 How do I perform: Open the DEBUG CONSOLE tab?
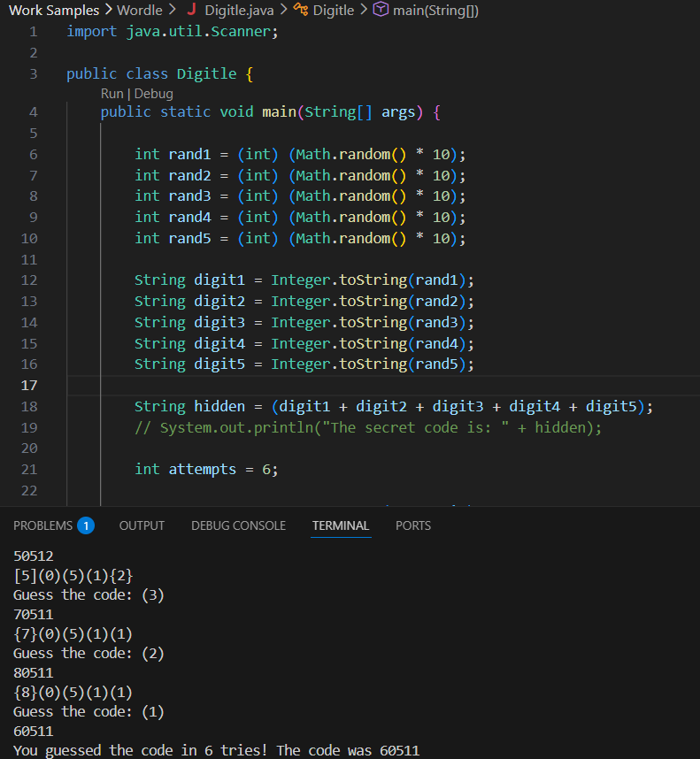[238, 525]
